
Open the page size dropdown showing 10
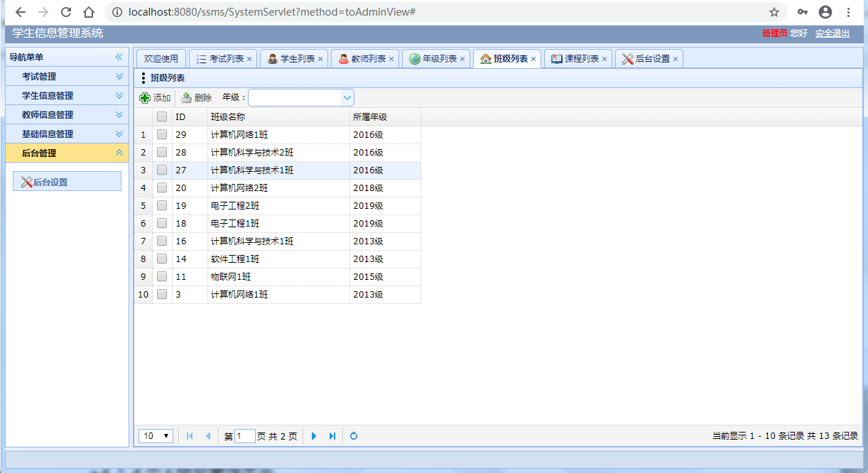pyautogui.click(x=155, y=435)
